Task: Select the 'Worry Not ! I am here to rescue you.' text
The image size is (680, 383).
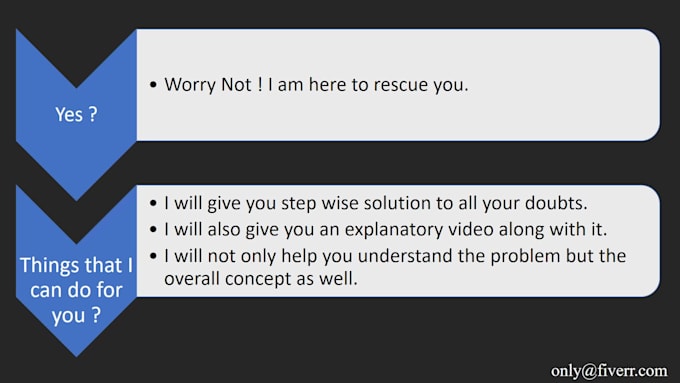Action: [x=316, y=85]
